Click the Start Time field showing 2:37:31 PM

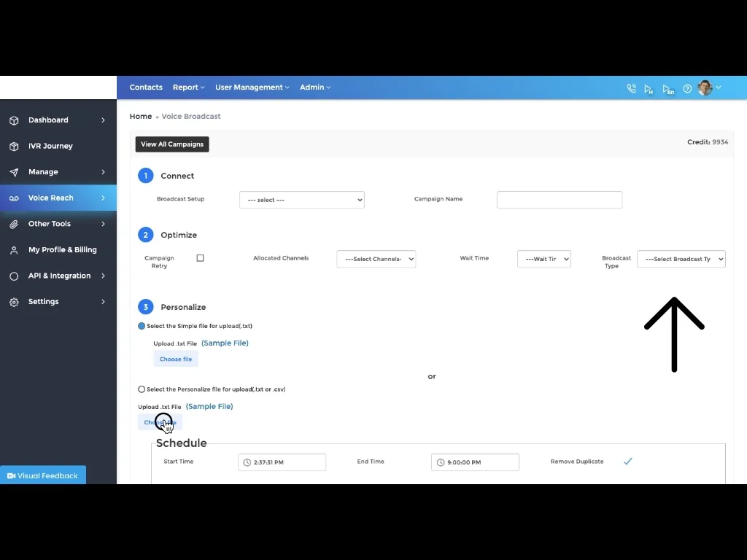[282, 462]
